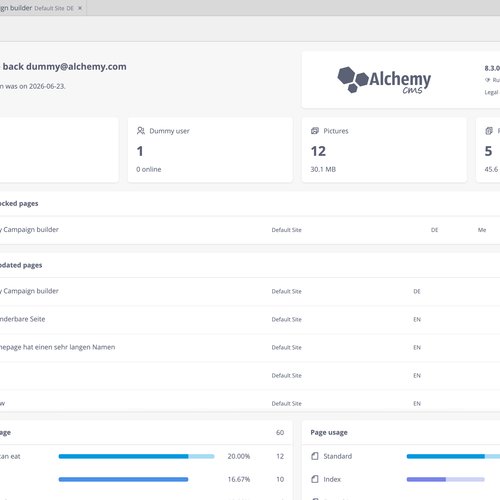500x500 pixels.
Task: Open the Campaign builder page tab
Action: (x=37, y=8)
